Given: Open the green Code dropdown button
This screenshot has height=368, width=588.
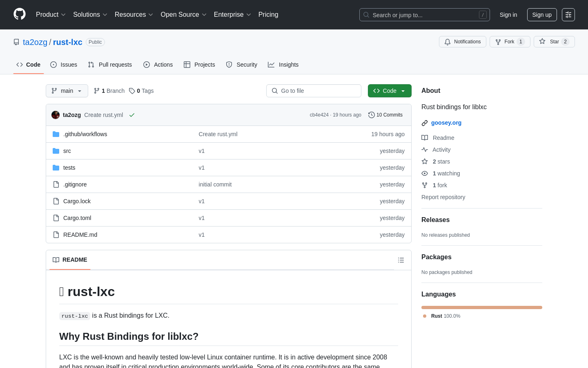Looking at the screenshot, I should coord(390,91).
